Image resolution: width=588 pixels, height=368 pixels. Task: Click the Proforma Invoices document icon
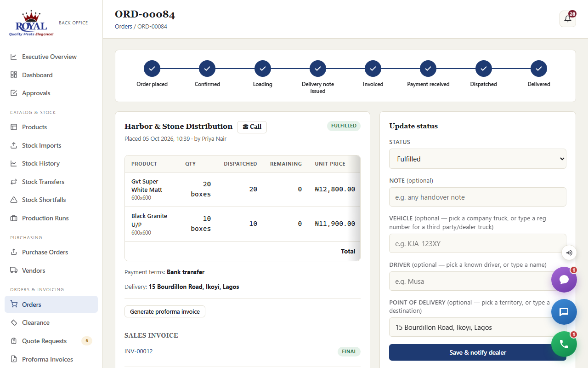[x=14, y=359]
